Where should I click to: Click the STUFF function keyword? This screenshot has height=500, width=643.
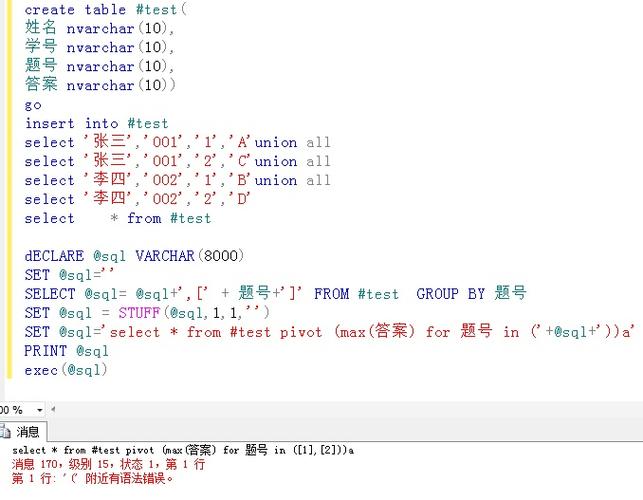139,313
